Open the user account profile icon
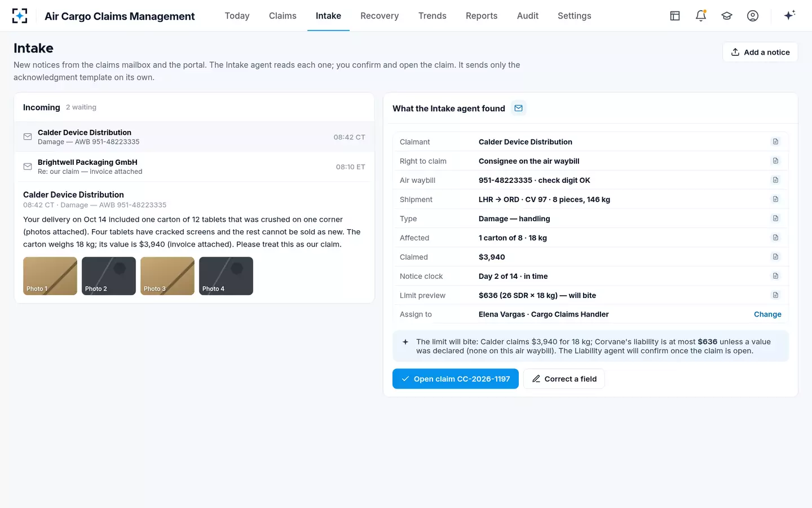812x508 pixels. (x=753, y=16)
